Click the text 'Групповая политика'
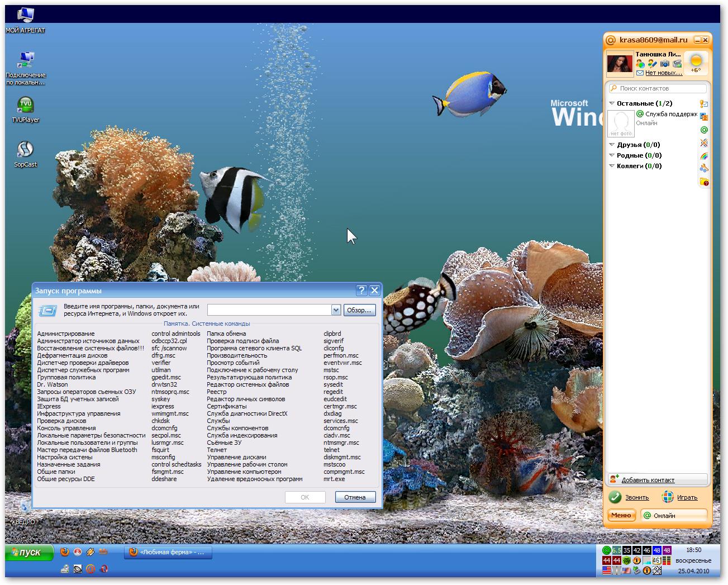The width and height of the screenshot is (728, 585). [66, 377]
